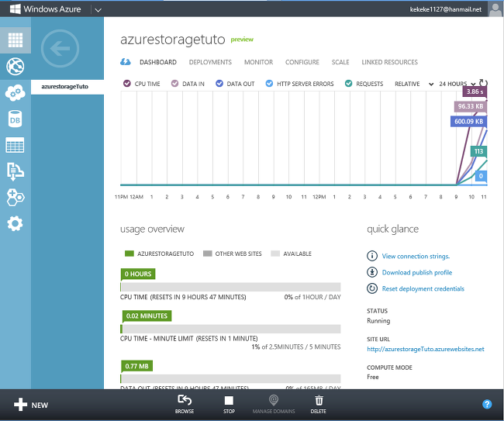Switch to the LINKED RESOURCES tab

pyautogui.click(x=389, y=62)
